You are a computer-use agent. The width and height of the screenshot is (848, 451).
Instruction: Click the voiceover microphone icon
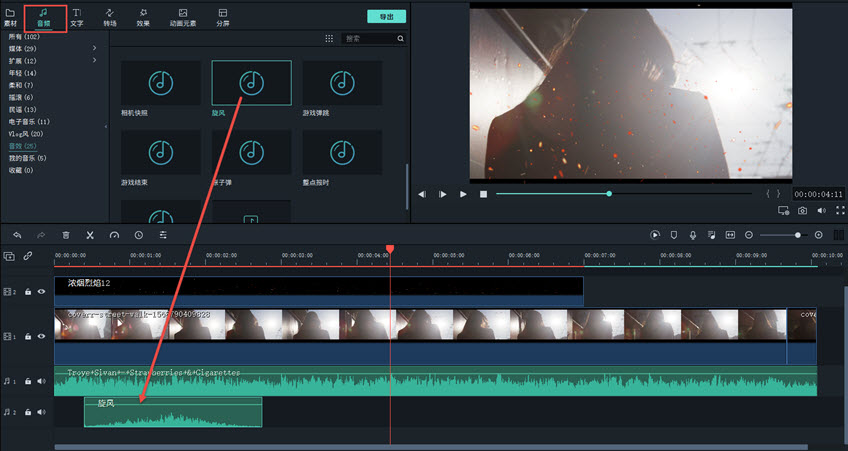(x=692, y=235)
